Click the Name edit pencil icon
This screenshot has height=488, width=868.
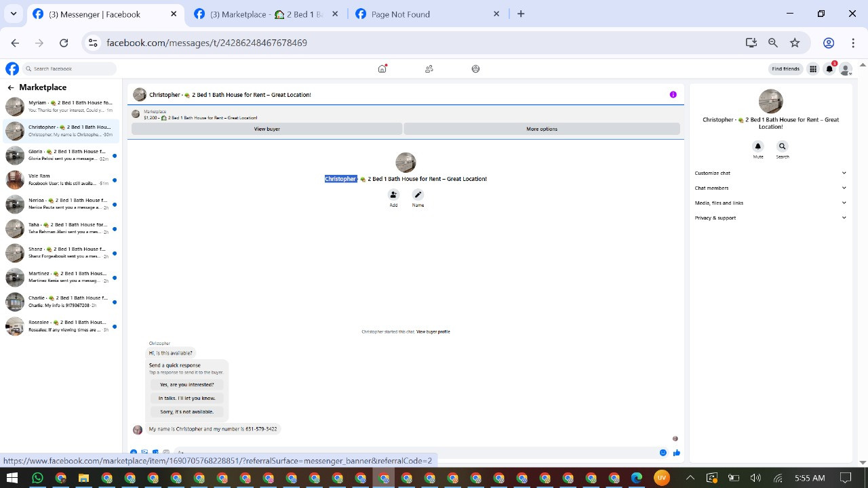click(x=418, y=195)
